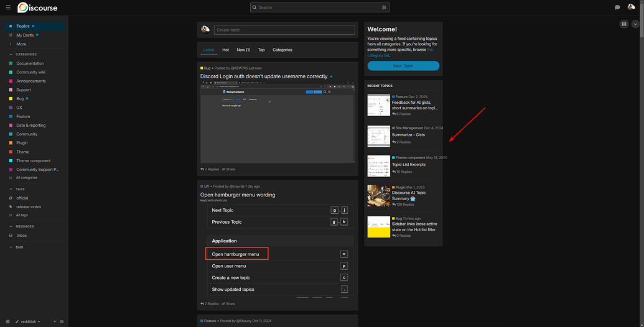Open sidebar settings gear icon
The image size is (644, 327).
click(8, 321)
